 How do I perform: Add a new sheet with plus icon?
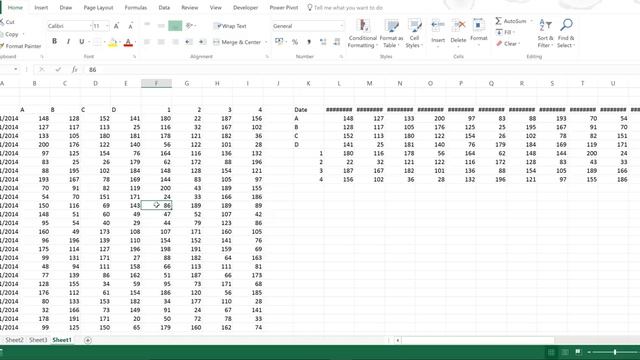(x=88, y=340)
